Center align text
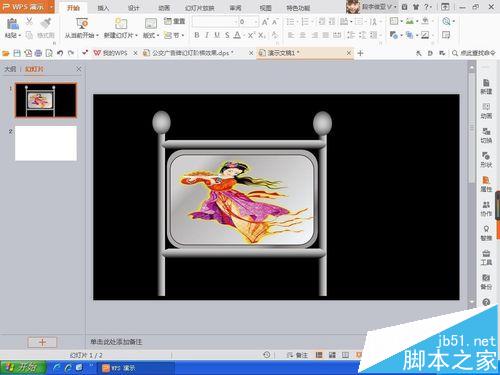 (x=303, y=35)
